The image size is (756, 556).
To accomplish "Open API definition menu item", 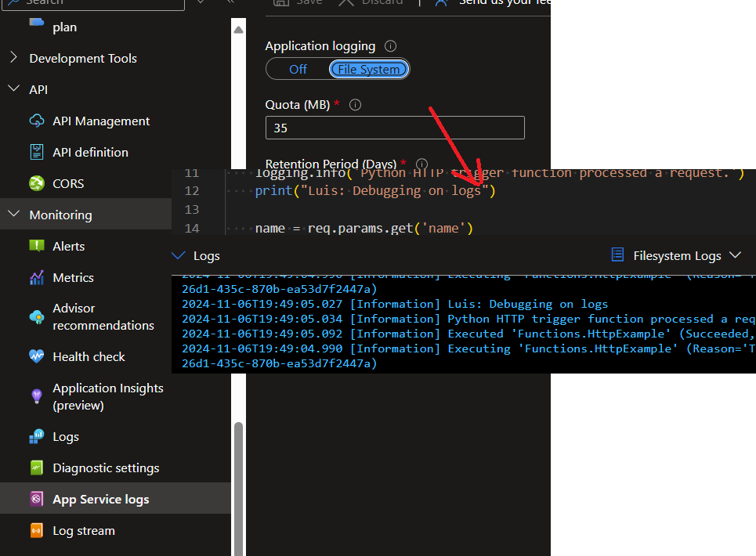I will tap(91, 152).
